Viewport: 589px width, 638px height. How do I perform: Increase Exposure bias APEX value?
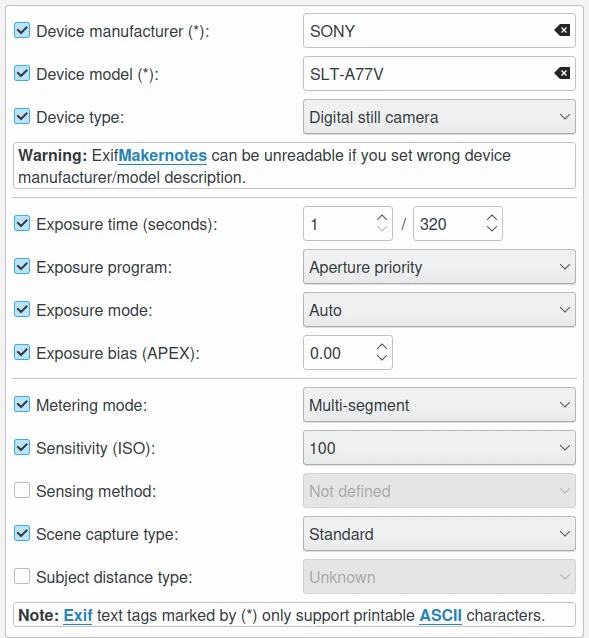coord(382,347)
